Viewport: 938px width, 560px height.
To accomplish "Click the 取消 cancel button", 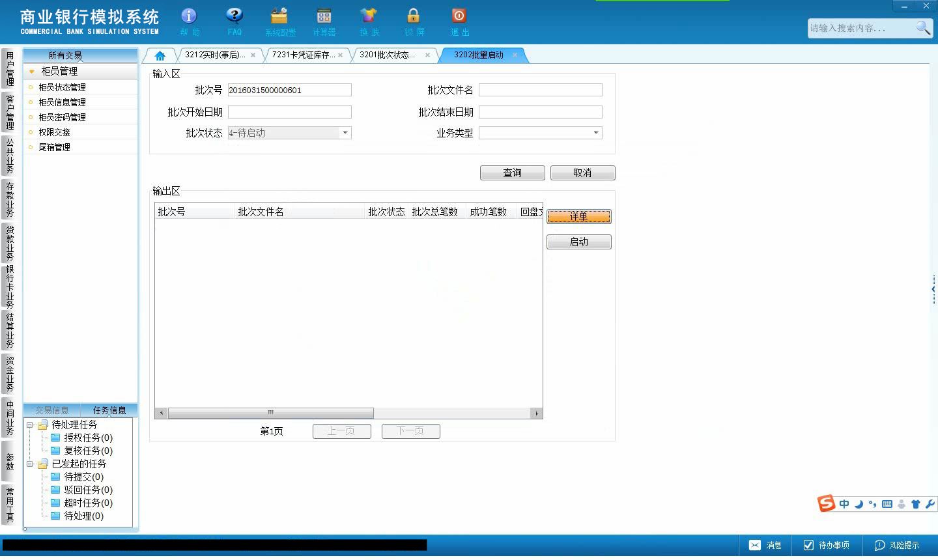I will tap(583, 173).
